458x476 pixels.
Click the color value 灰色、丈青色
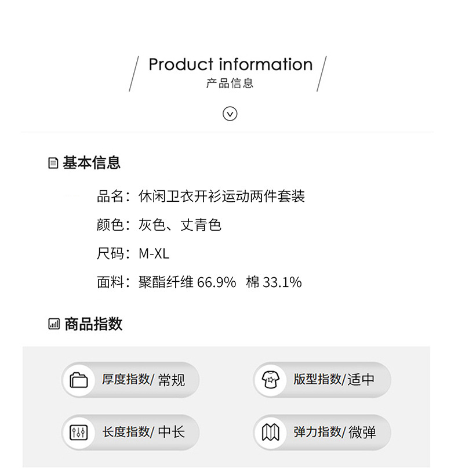180,225
